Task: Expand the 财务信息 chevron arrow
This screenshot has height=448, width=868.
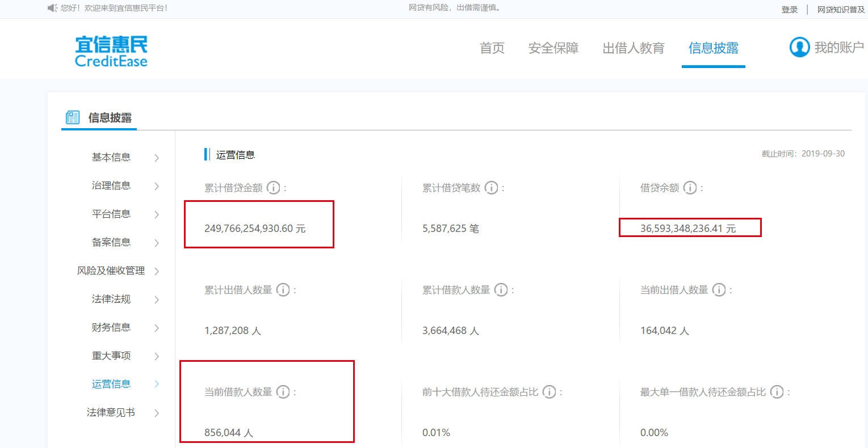Action: 157,328
